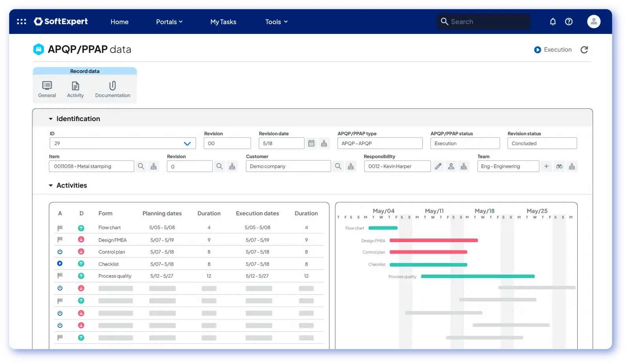Clear the Item field

pos(154,166)
